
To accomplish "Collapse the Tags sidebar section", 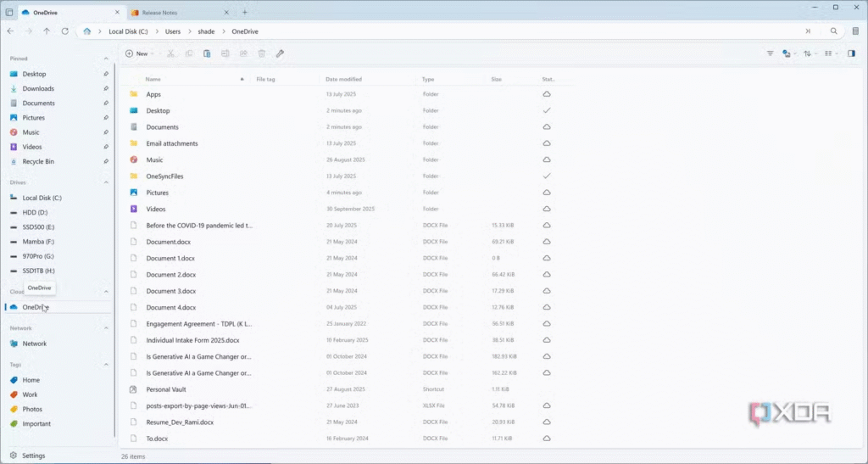I will point(106,365).
